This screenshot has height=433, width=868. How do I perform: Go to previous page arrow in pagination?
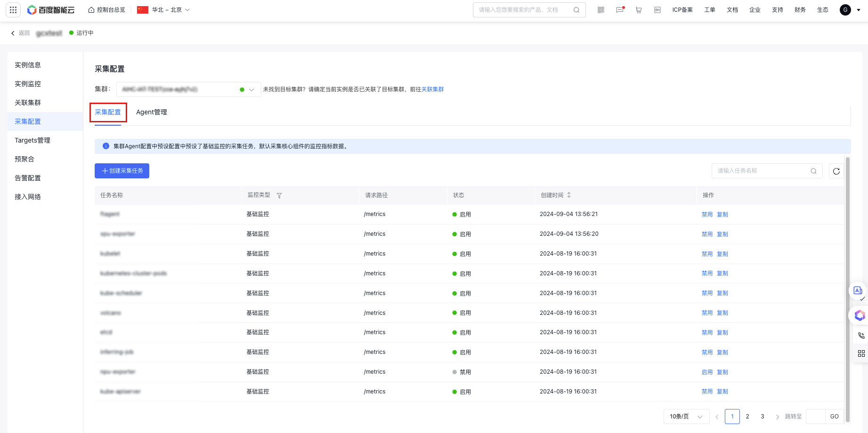tap(717, 417)
